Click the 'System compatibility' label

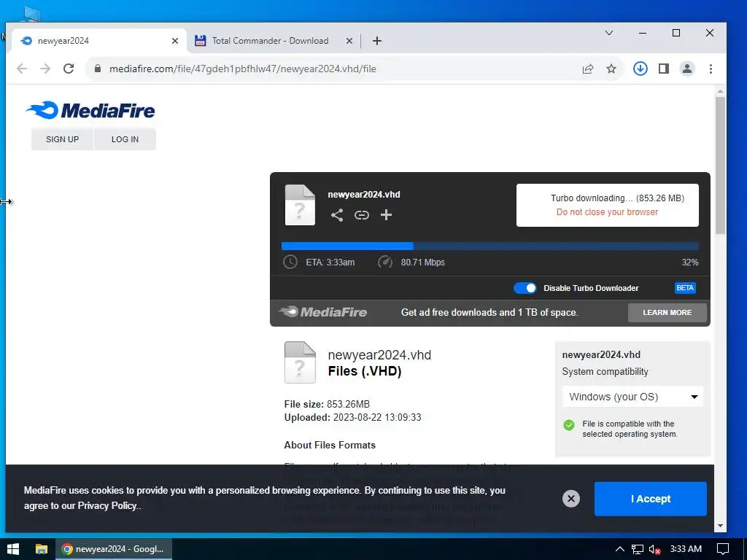[x=605, y=372]
